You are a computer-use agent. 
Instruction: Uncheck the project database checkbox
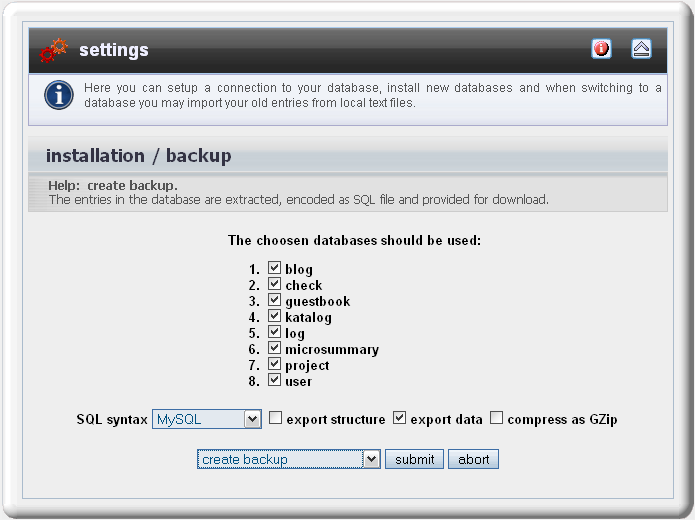pyautogui.click(x=274, y=364)
